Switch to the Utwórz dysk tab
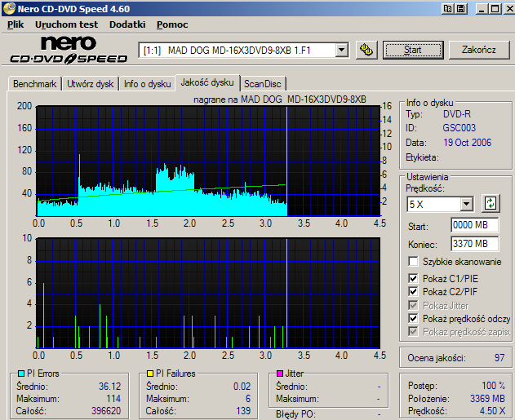Image resolution: width=515 pixels, height=420 pixels. (91, 84)
